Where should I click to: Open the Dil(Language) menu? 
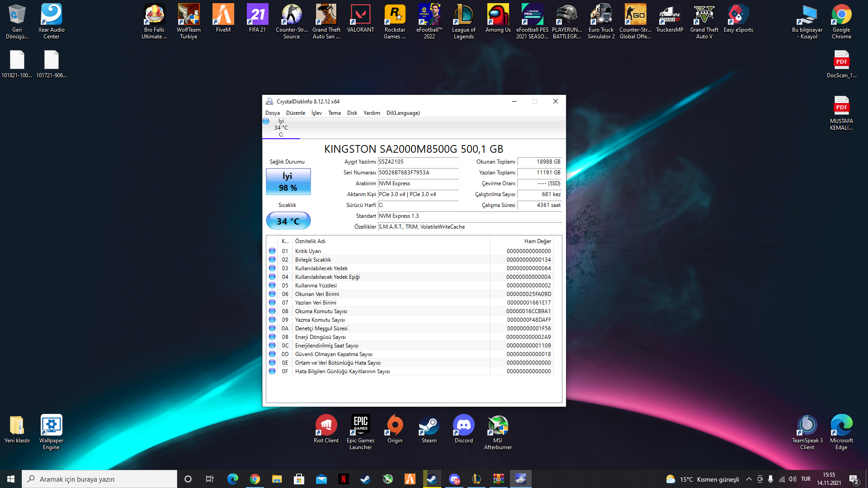coord(403,113)
